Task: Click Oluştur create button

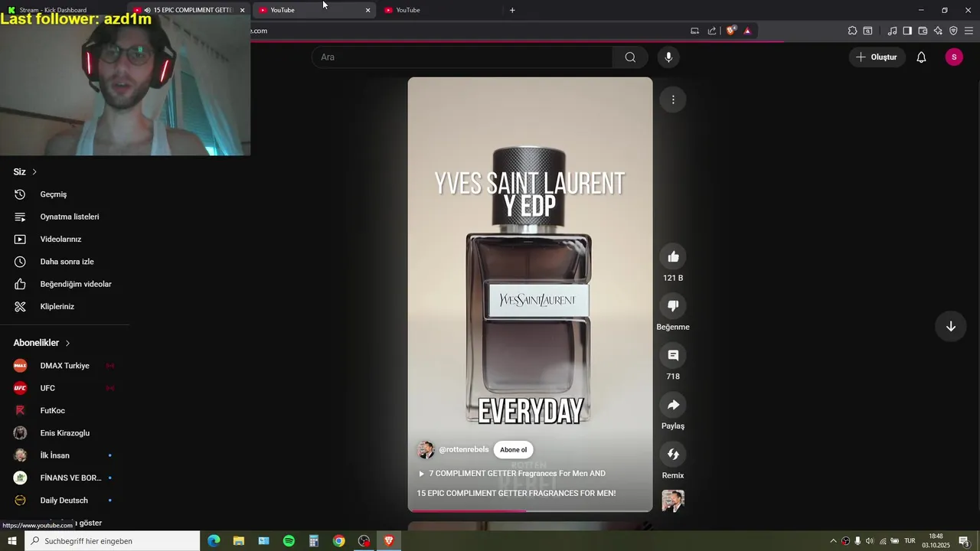Action: coord(877,57)
